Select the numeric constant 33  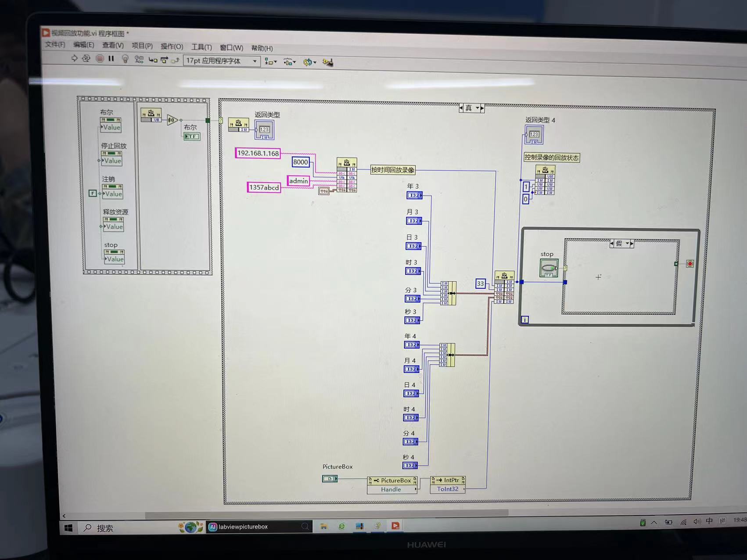tap(480, 284)
